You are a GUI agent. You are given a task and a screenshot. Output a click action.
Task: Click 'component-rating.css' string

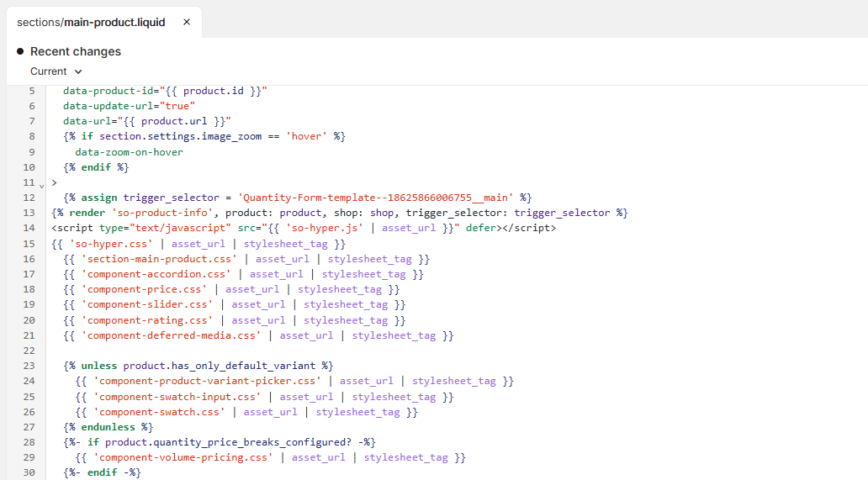(x=147, y=320)
